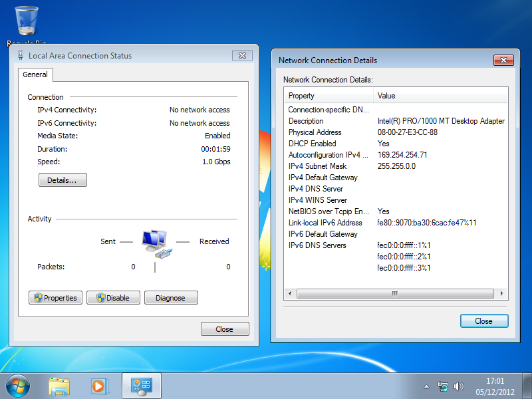Select the General tab
The image size is (532, 399).
(35, 74)
